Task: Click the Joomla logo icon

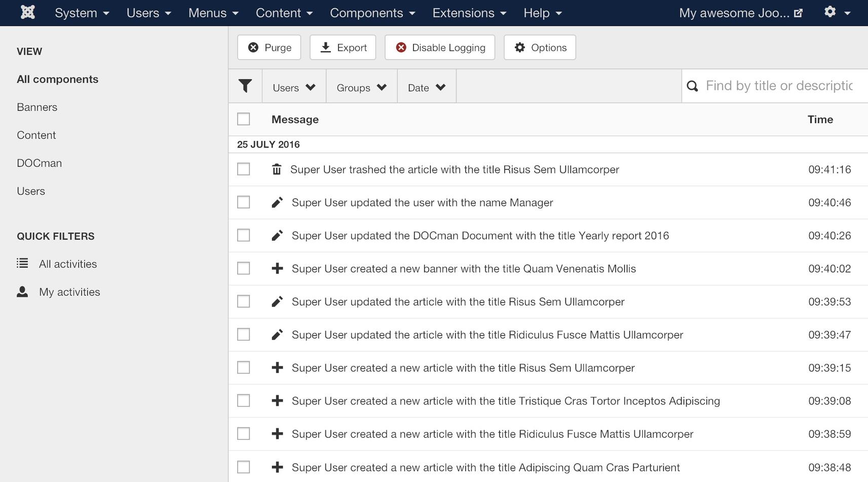Action: click(28, 12)
